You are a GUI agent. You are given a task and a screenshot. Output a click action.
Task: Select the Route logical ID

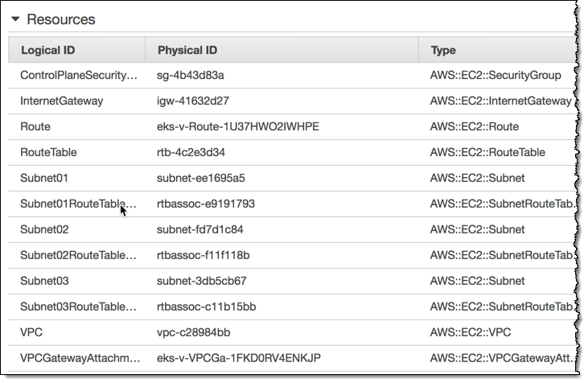coord(35,127)
